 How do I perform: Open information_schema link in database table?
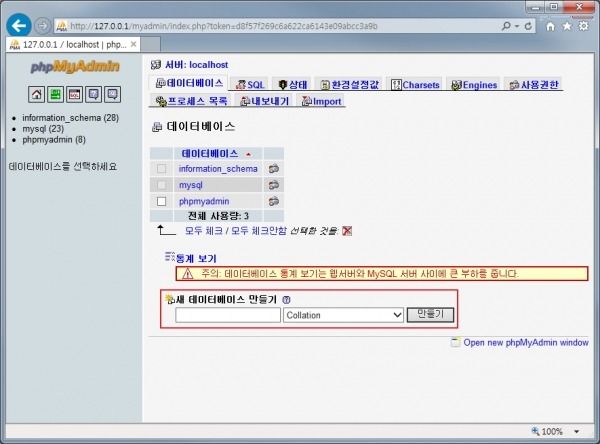click(218, 168)
